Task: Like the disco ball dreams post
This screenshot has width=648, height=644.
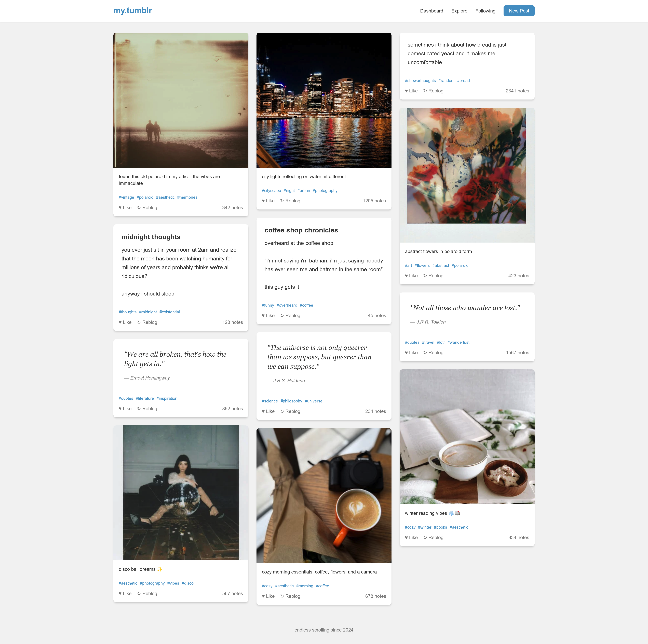Action: click(x=125, y=593)
